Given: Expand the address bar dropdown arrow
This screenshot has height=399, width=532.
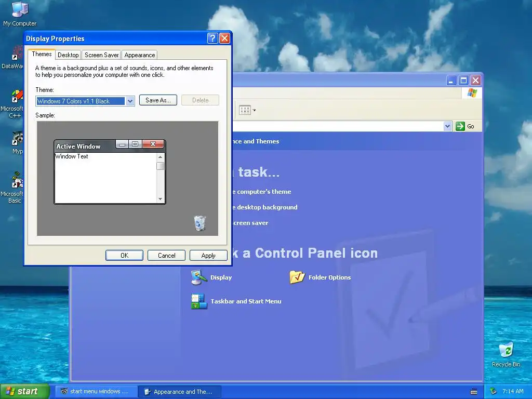Looking at the screenshot, I should (x=447, y=126).
